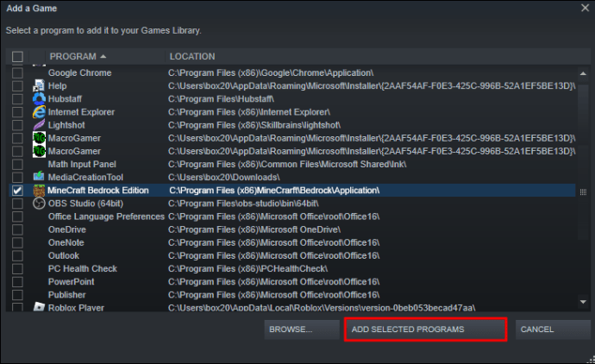Sort by LOCATION column header

(192, 57)
